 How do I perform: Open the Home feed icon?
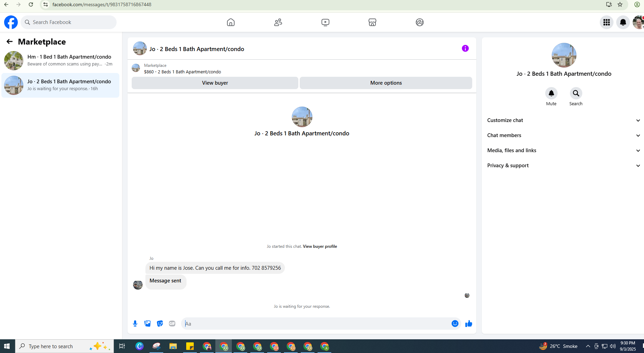[x=231, y=22]
